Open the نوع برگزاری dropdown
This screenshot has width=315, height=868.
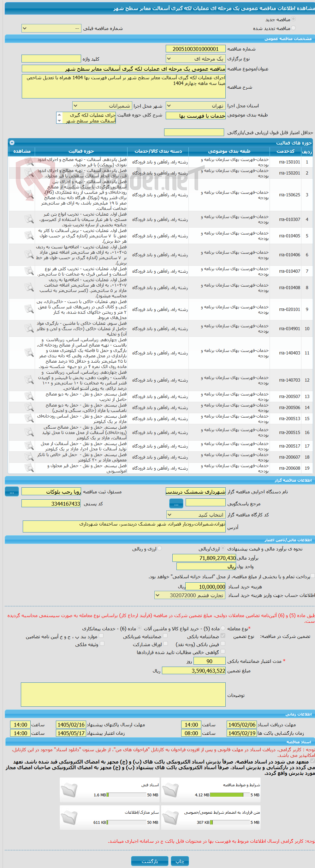point(196,59)
